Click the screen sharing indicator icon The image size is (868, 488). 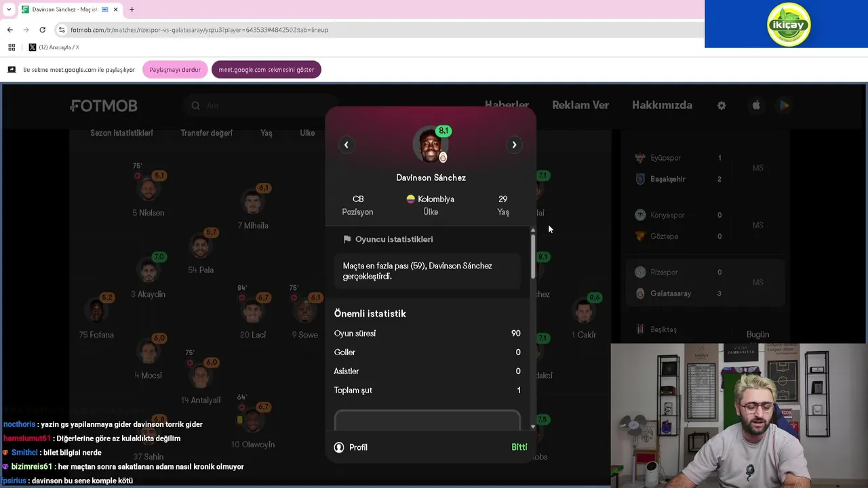[12, 70]
